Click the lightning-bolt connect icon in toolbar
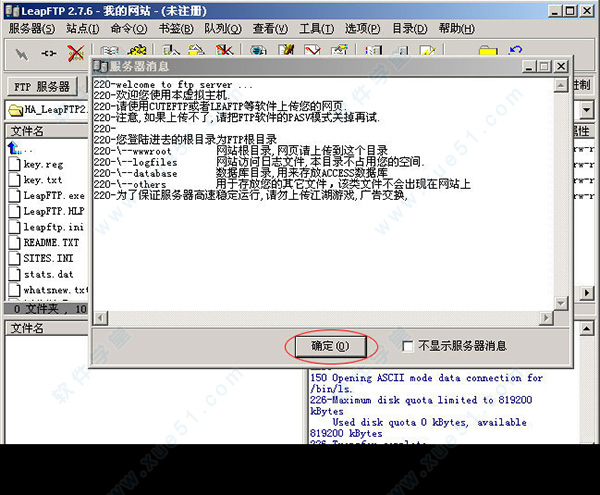Viewport: 600px width, 495px height. coord(22,55)
